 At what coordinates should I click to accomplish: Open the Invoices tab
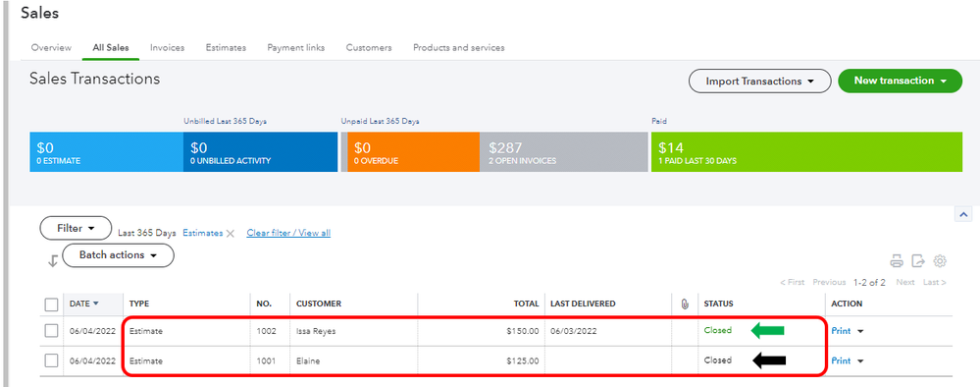[x=167, y=47]
